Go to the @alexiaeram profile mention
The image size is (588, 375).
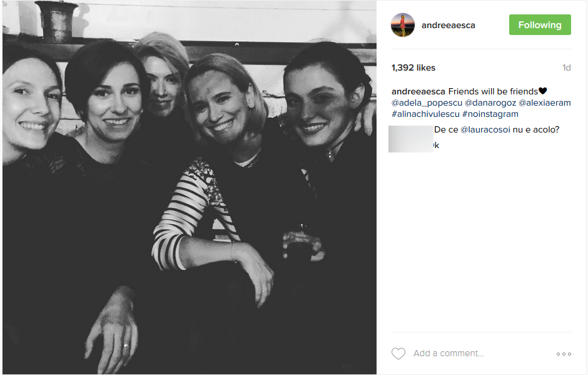[x=545, y=103]
